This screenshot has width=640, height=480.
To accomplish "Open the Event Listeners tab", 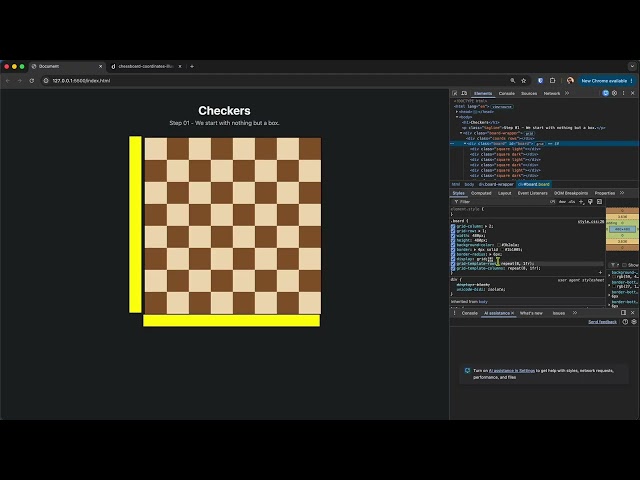I will [533, 193].
